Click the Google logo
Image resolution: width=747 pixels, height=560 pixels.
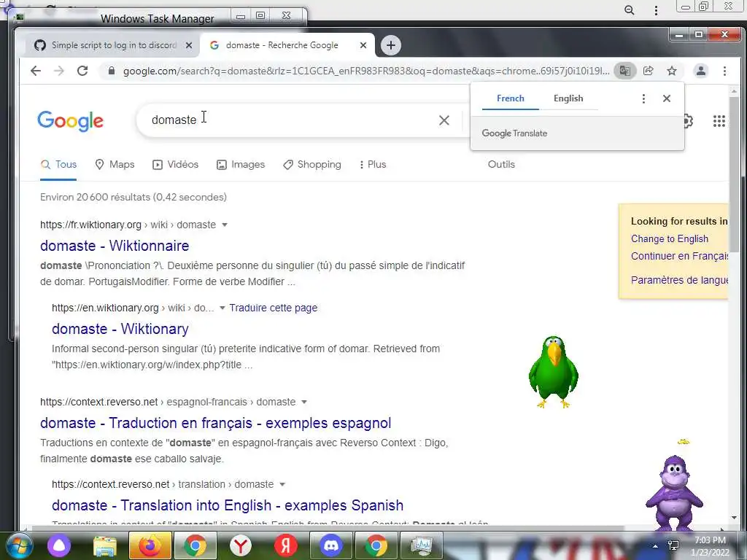coord(71,121)
